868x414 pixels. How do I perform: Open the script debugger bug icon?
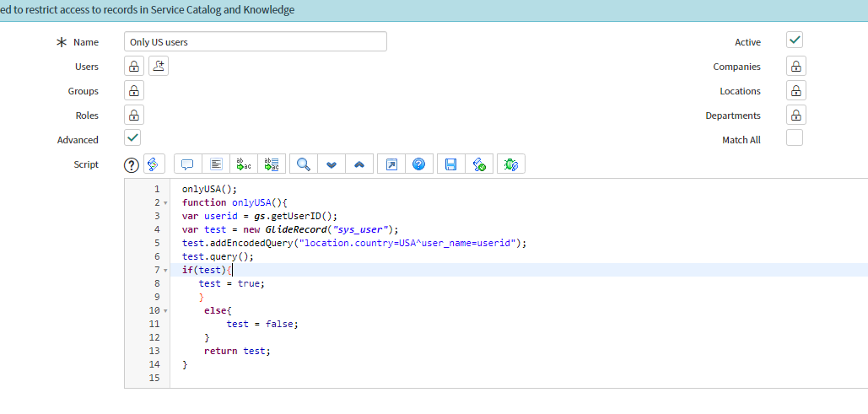(511, 164)
